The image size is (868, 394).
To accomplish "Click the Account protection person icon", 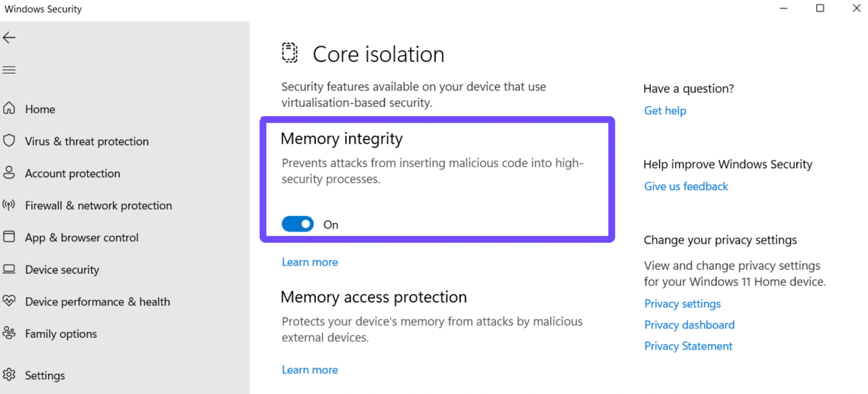I will (x=9, y=173).
